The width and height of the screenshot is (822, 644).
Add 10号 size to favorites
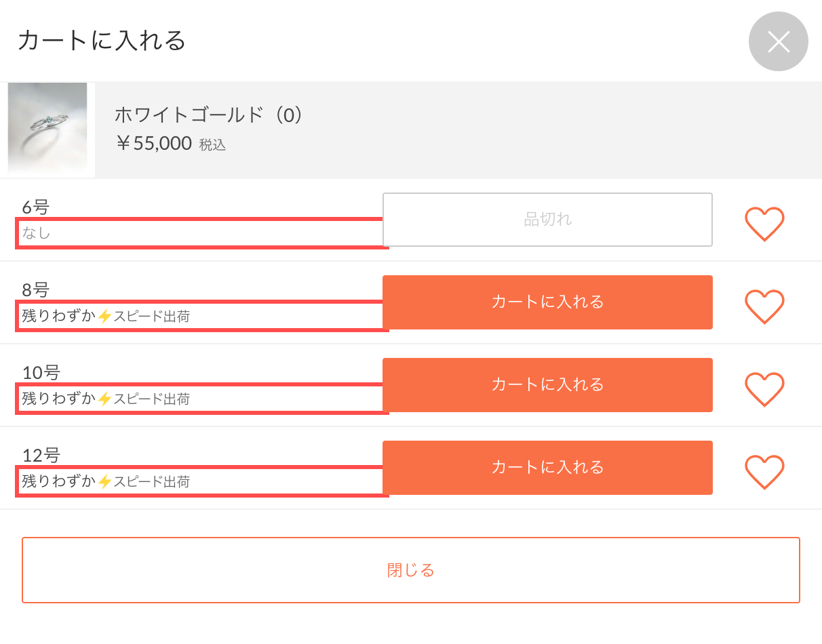coord(764,390)
